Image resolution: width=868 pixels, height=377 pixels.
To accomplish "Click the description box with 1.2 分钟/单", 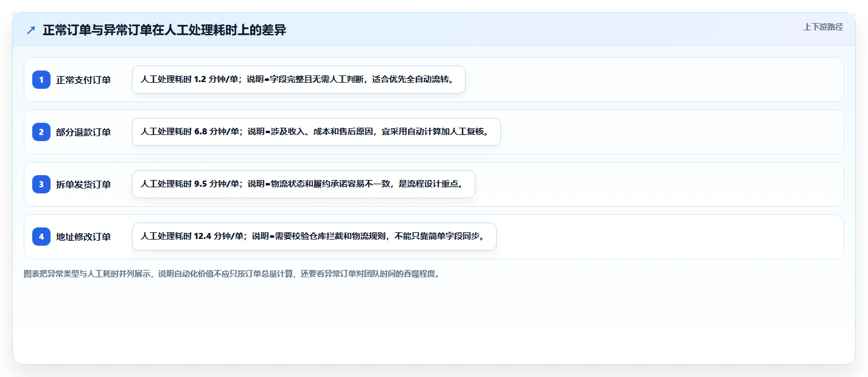I will 299,80.
